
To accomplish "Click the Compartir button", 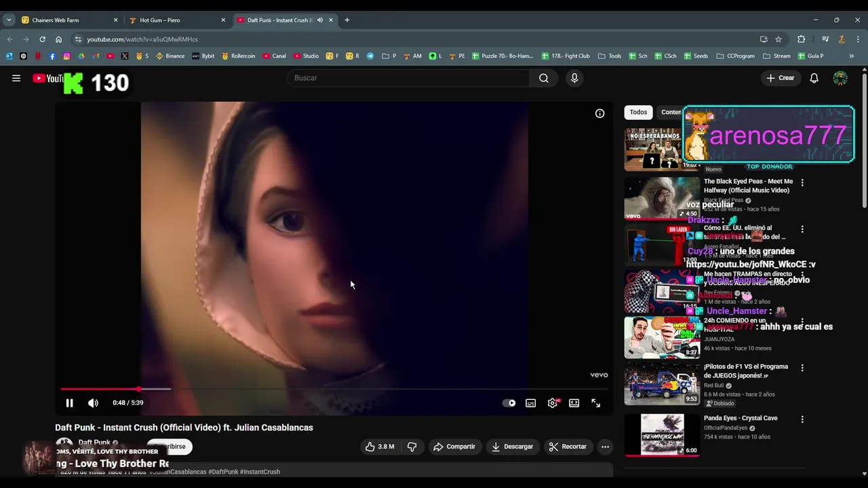I will 455,447.
